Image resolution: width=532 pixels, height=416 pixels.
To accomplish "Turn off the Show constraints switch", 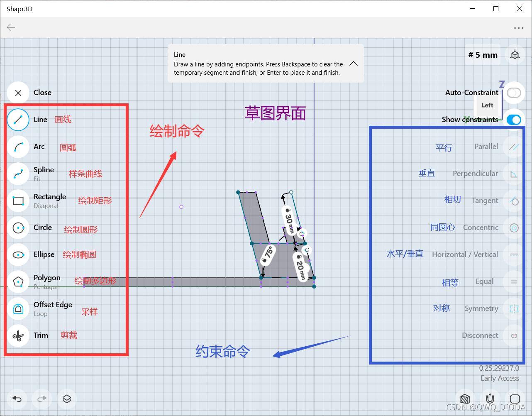I will pos(514,120).
